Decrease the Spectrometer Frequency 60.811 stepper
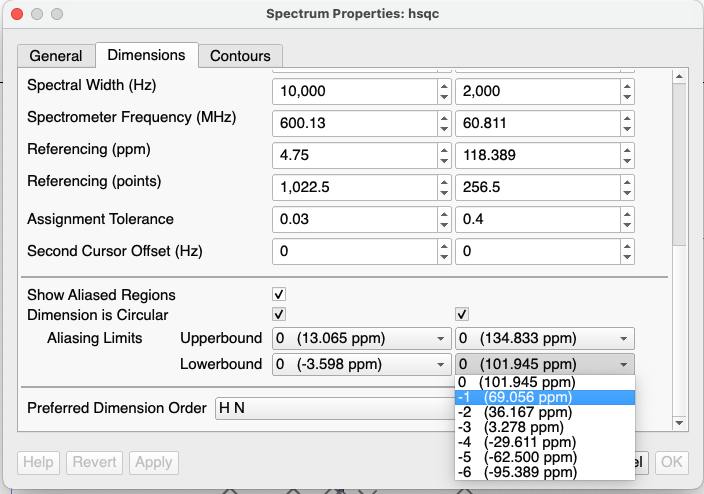Viewport: 704px width, 494px height. 627,129
